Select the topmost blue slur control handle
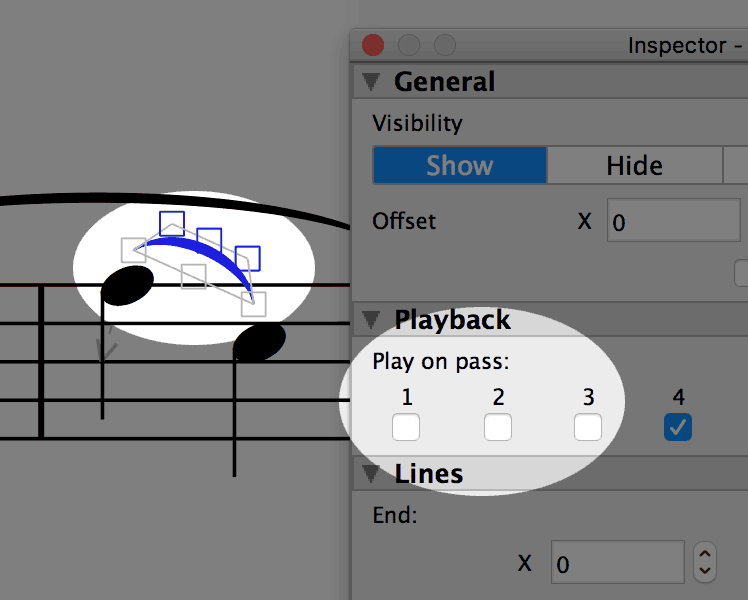Screen dimensions: 748x600 [x=172, y=224]
